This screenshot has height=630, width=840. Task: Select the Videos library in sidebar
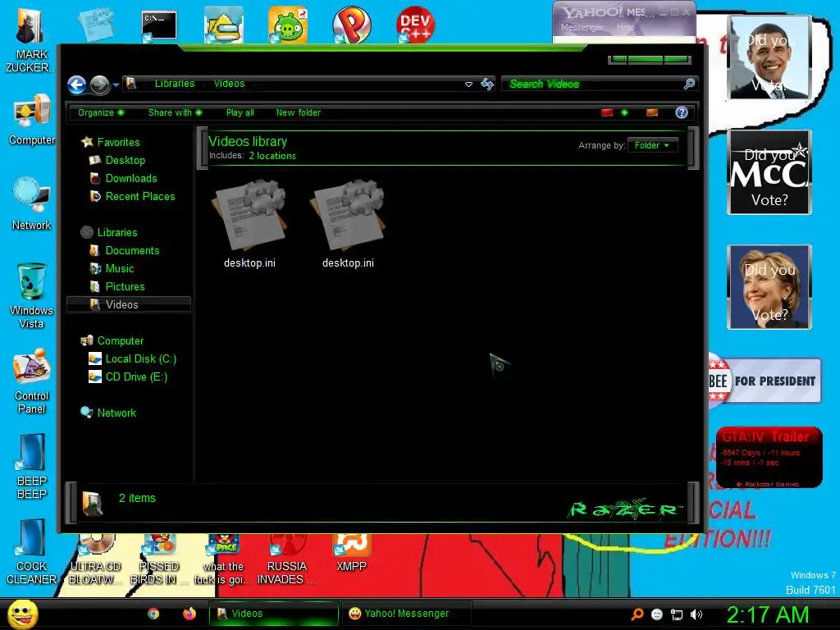pyautogui.click(x=129, y=304)
